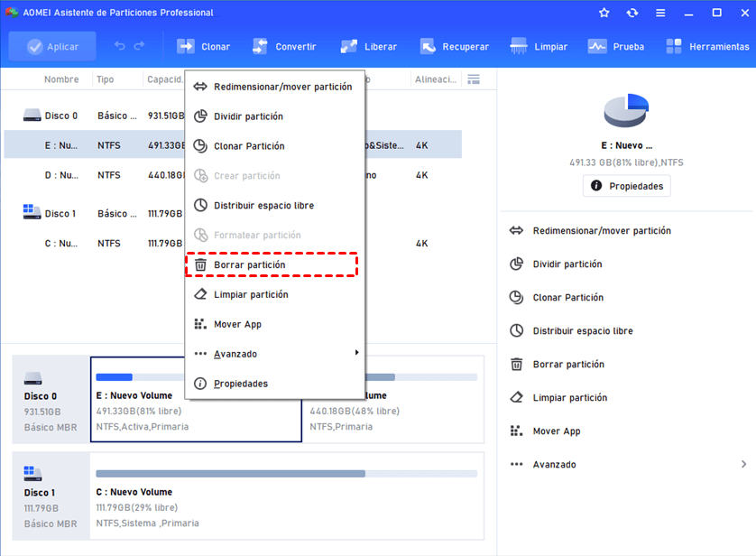
Task: Select Dividir partición in the context menu
Action: pyautogui.click(x=275, y=116)
